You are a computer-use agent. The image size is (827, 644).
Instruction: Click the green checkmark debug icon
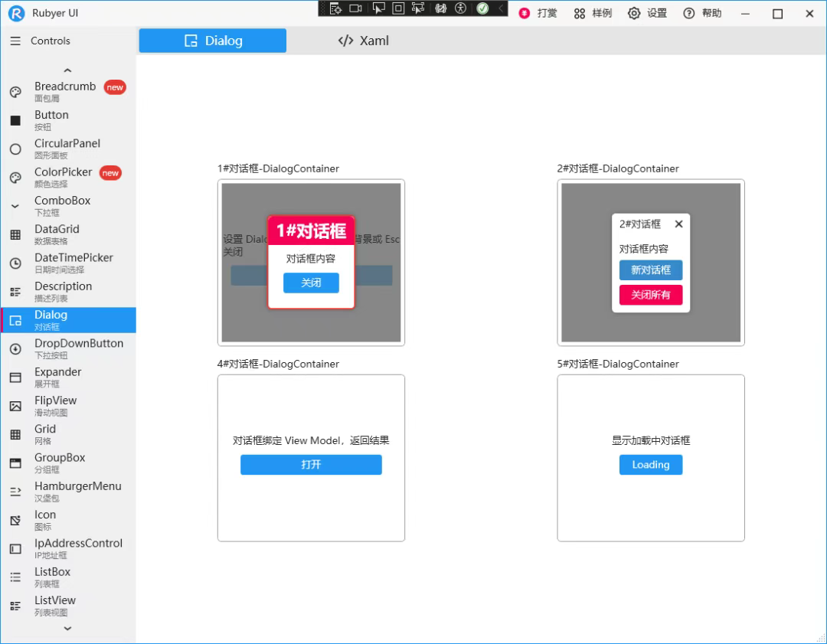[482, 8]
